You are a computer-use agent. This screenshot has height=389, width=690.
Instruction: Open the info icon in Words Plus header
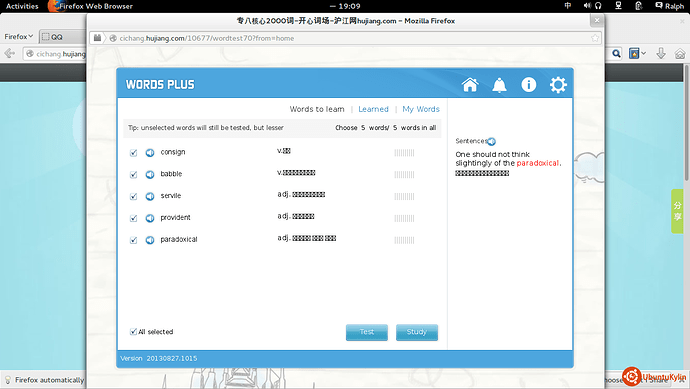(x=529, y=84)
